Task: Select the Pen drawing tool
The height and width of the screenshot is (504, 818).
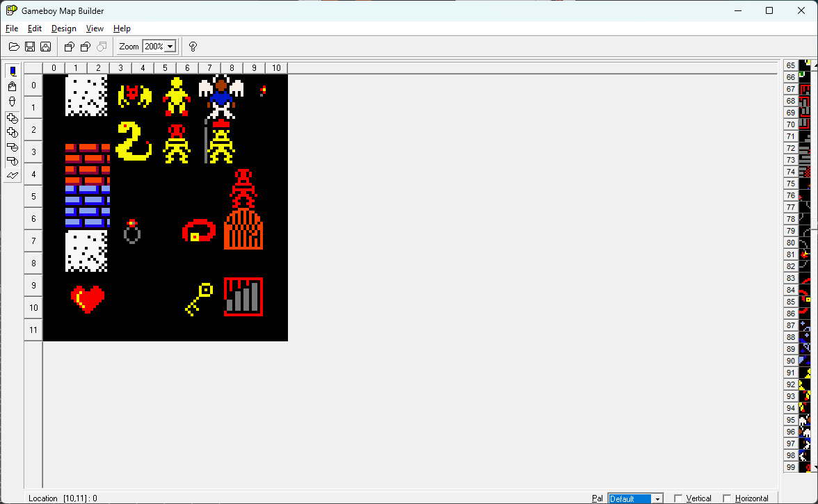Action: (x=13, y=72)
